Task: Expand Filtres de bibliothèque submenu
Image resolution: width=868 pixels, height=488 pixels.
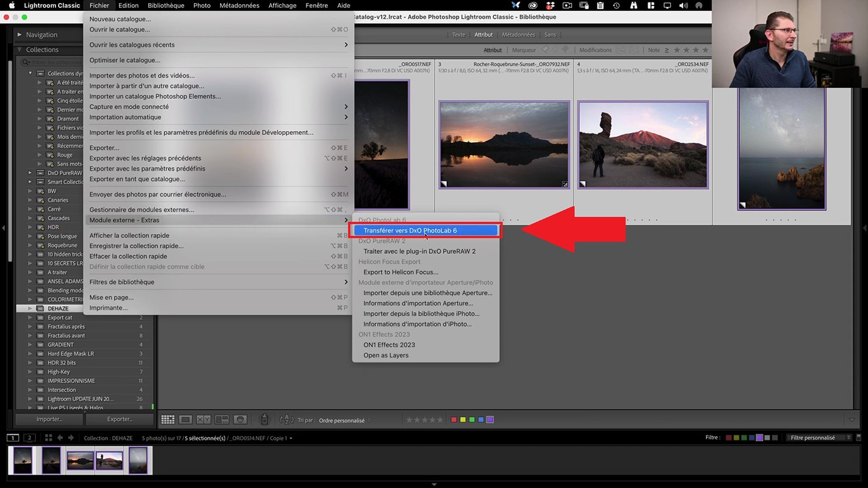Action: (x=219, y=282)
